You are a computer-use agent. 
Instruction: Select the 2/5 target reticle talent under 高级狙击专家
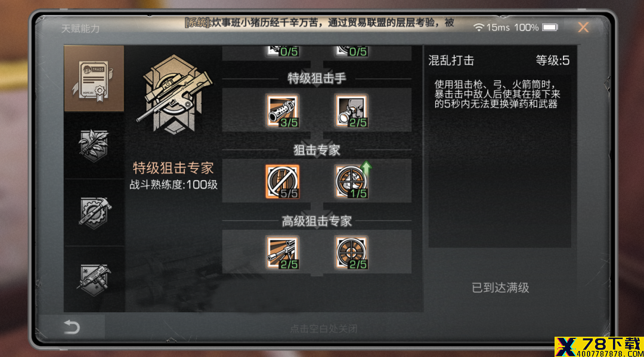[351, 253]
